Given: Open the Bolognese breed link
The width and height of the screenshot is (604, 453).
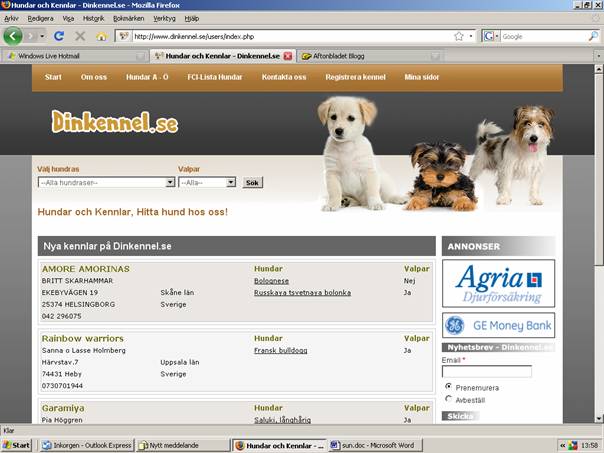Looking at the screenshot, I should [x=271, y=281].
